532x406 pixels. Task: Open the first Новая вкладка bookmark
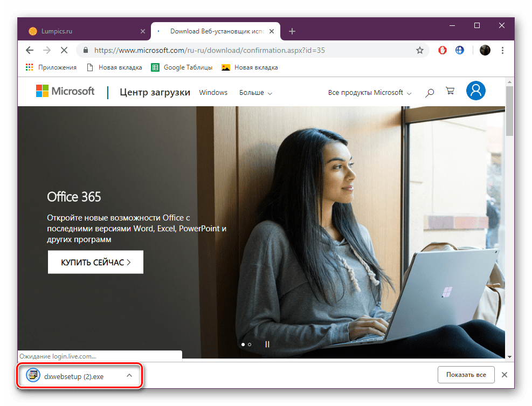114,67
